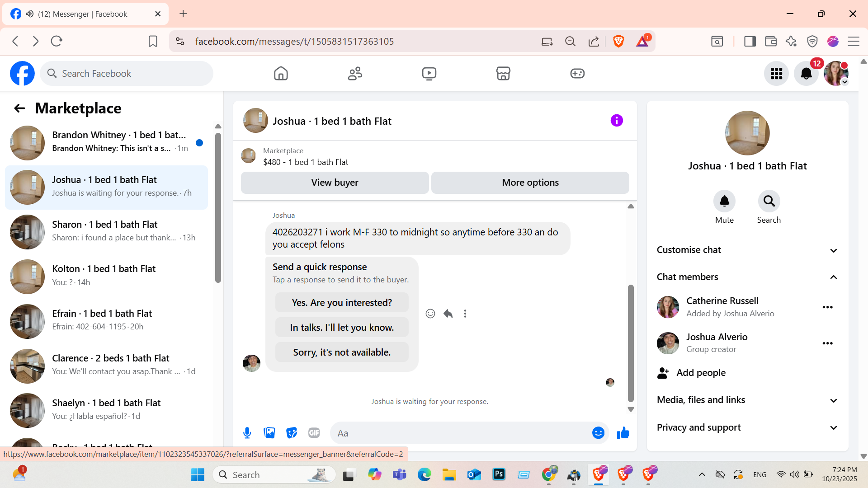Screen dimensions: 868x488
Task: Open the GIF picker
Action: pos(314,433)
